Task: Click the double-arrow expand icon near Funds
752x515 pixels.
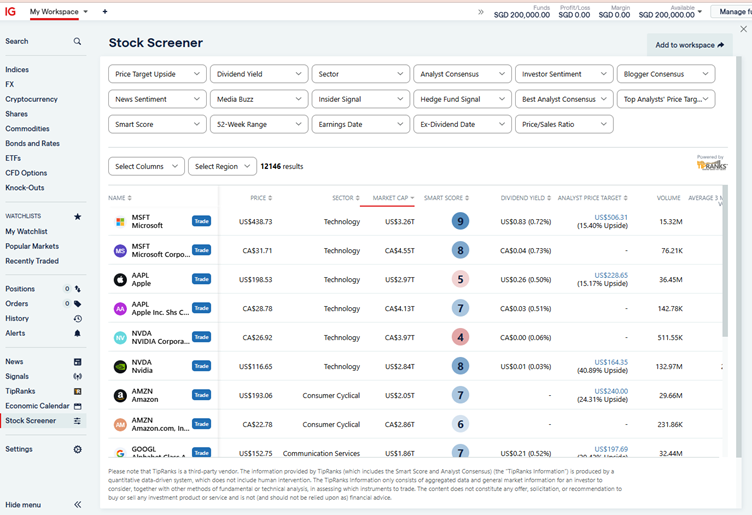Action: pyautogui.click(x=481, y=12)
